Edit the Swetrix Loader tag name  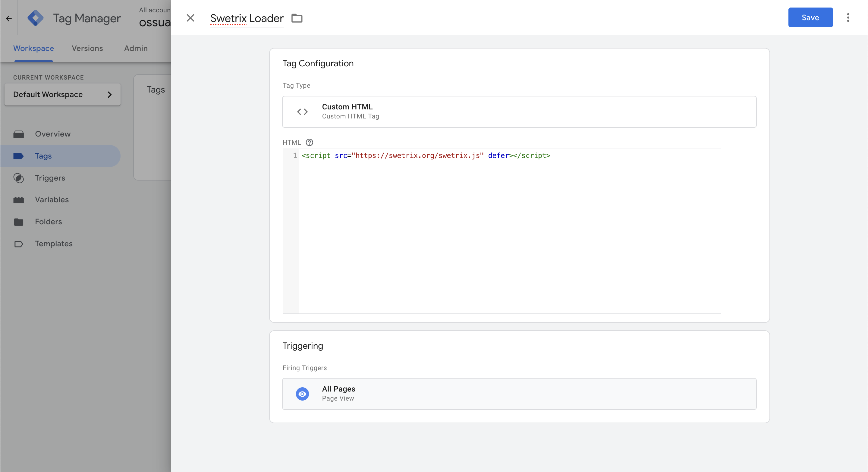[247, 18]
